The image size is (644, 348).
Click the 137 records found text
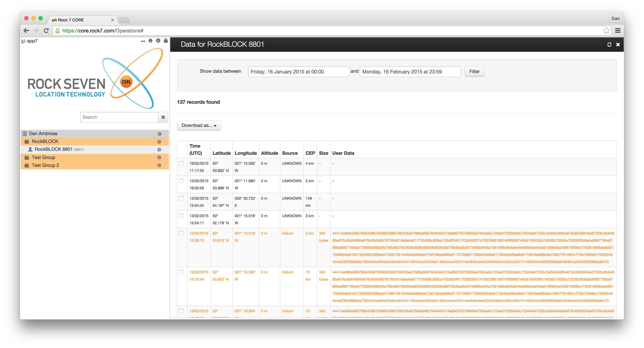pos(199,102)
